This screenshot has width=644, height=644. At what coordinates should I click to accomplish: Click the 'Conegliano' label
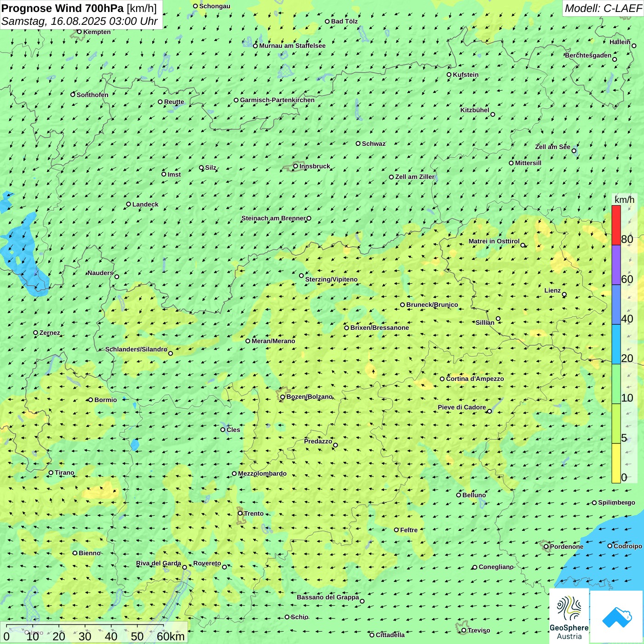(496, 567)
